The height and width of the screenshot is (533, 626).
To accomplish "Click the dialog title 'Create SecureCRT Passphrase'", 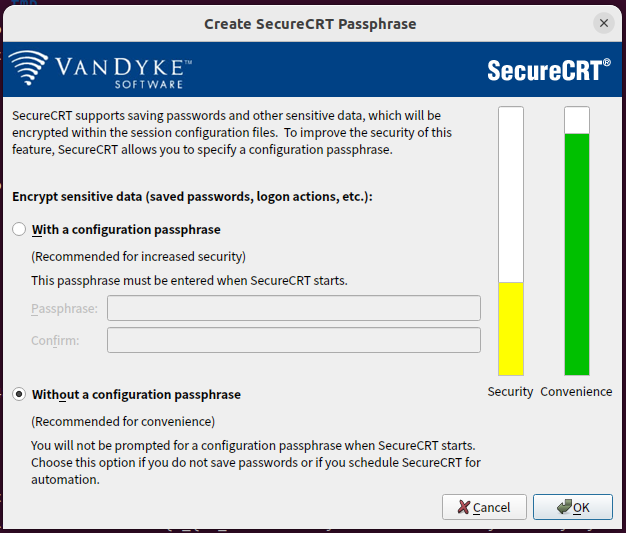I will pyautogui.click(x=310, y=24).
